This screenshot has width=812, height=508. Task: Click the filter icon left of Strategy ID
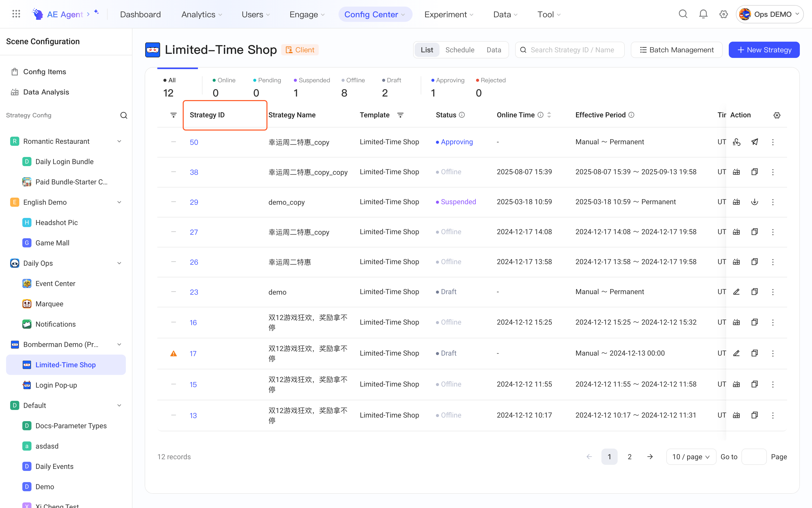point(174,115)
